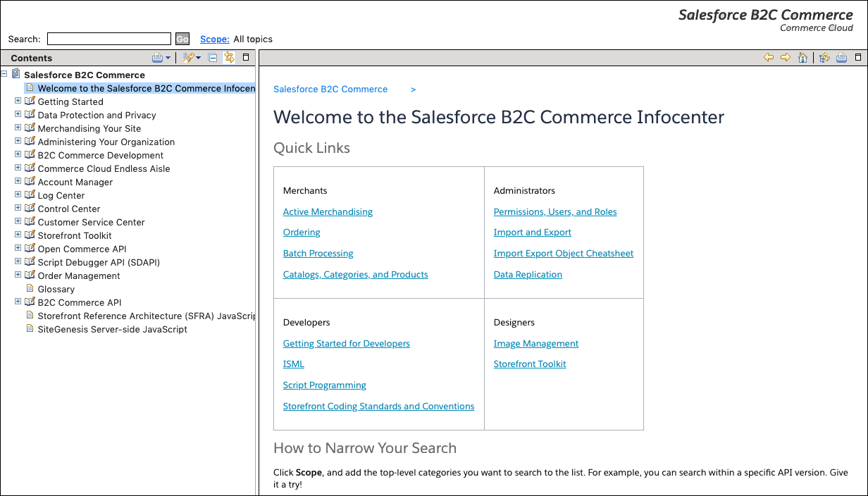
Task: Open the Search Topics dropdown arrow
Action: 198,58
